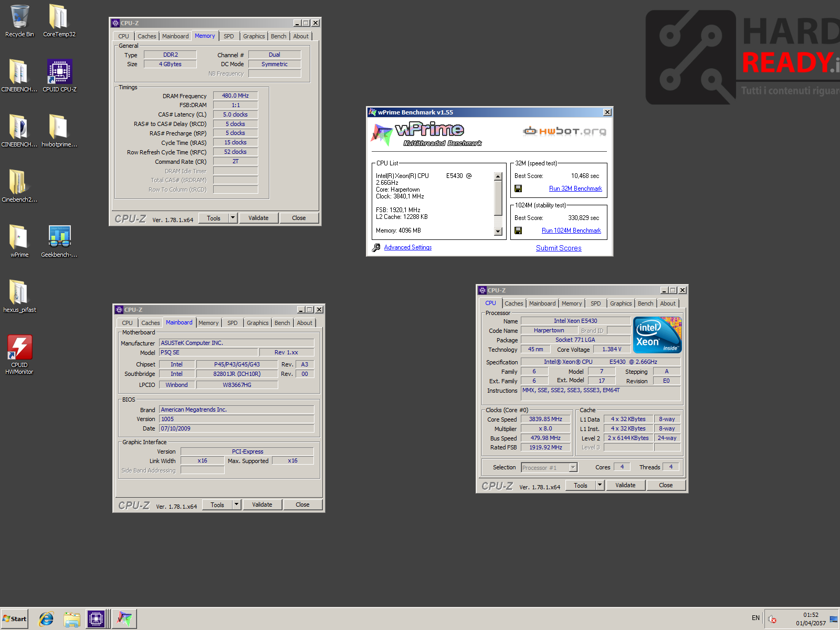Click the Start button in taskbar
Image resolution: width=840 pixels, height=630 pixels.
click(x=15, y=619)
